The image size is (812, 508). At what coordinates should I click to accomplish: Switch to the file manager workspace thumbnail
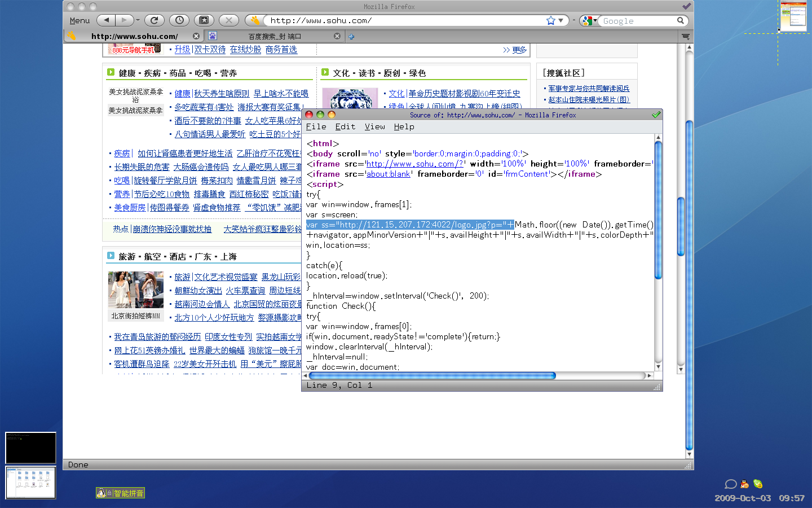click(x=30, y=483)
